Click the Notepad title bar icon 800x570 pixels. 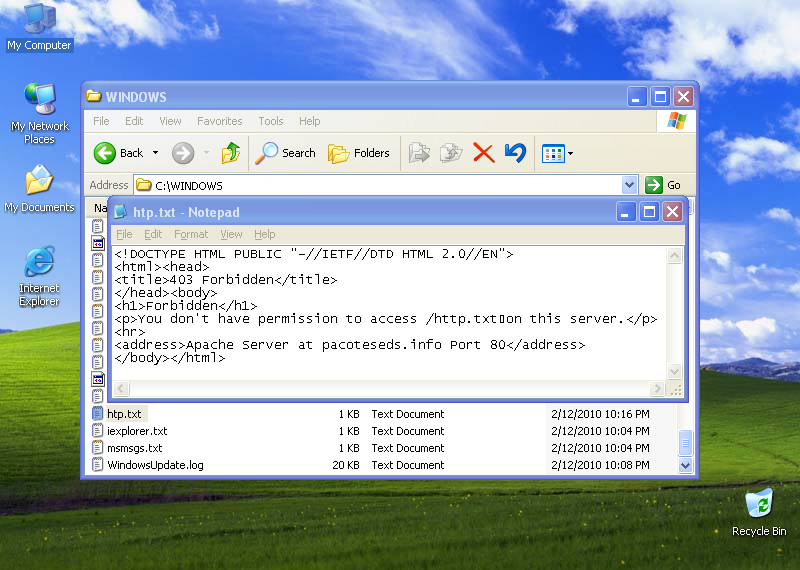coord(120,211)
